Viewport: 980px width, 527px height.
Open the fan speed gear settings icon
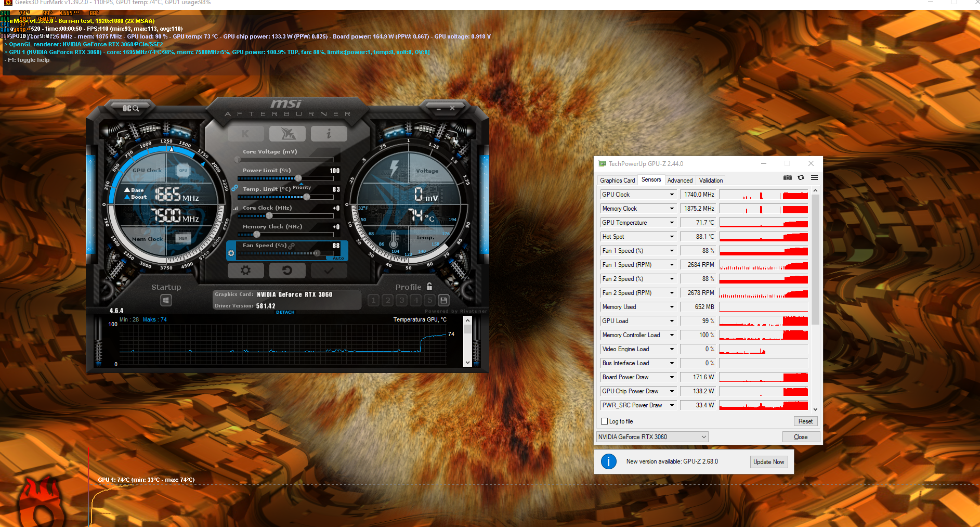pyautogui.click(x=231, y=253)
